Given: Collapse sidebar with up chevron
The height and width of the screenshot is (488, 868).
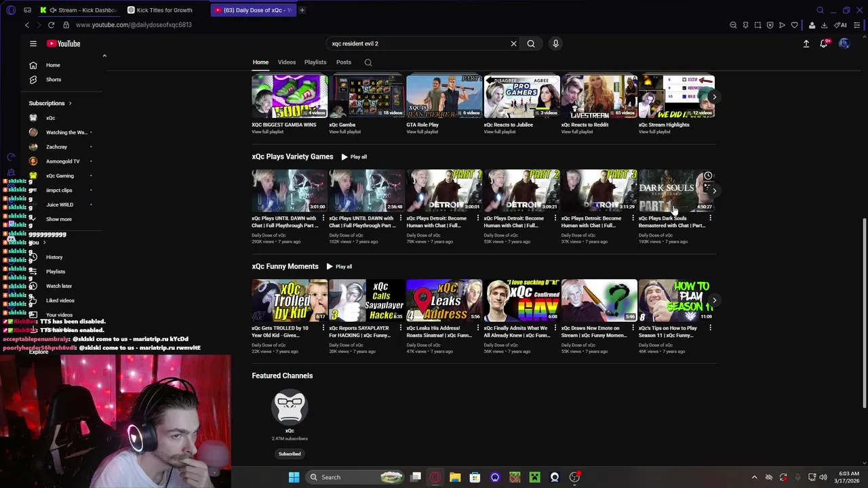Looking at the screenshot, I should [104, 56].
